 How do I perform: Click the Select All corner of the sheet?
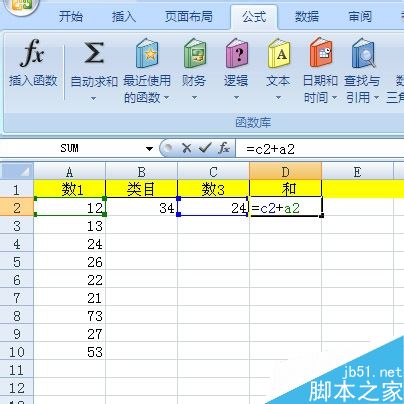pos(17,172)
